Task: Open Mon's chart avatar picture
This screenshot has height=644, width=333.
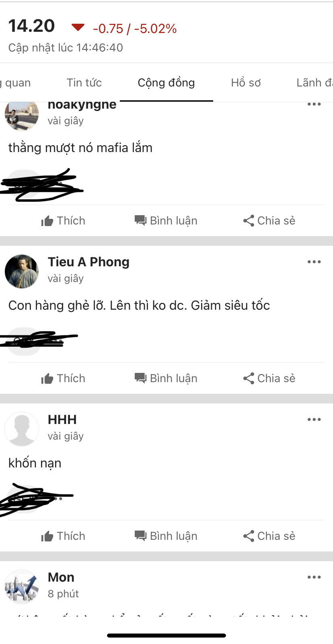Action: [x=22, y=586]
